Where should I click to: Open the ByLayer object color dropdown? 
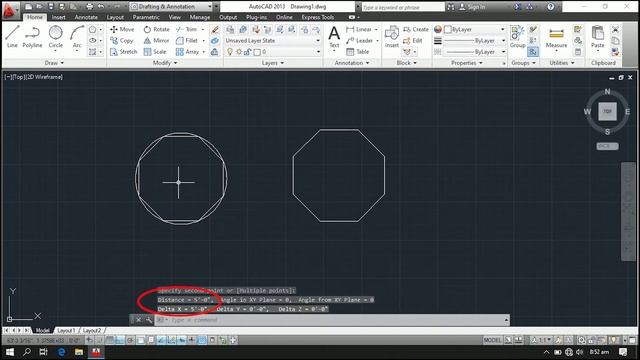click(x=475, y=29)
